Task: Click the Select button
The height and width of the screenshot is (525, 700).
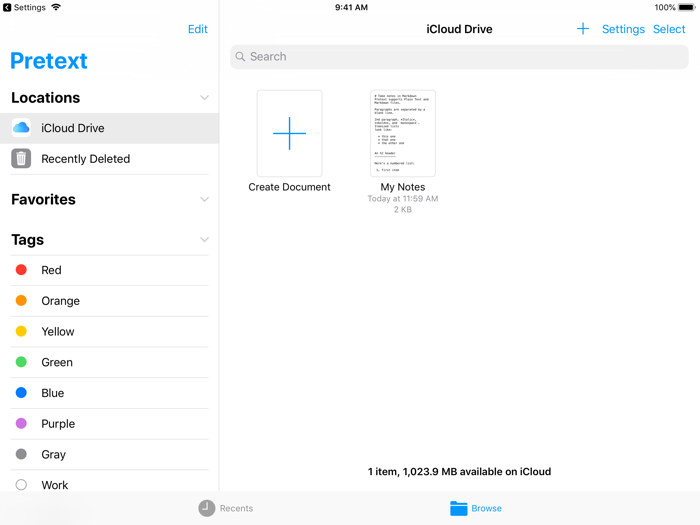Action: pyautogui.click(x=669, y=29)
